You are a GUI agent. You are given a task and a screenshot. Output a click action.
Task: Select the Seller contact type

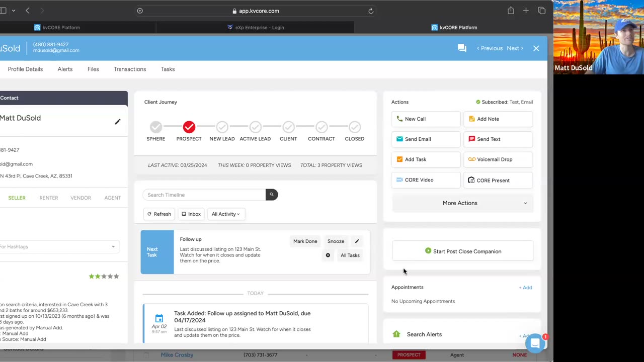coord(17,198)
